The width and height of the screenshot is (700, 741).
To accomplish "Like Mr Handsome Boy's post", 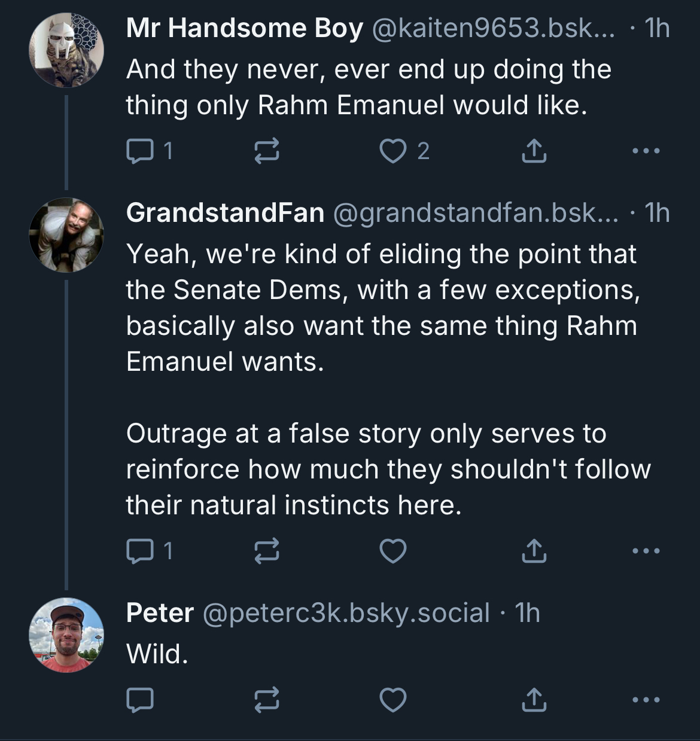I will pyautogui.click(x=393, y=151).
